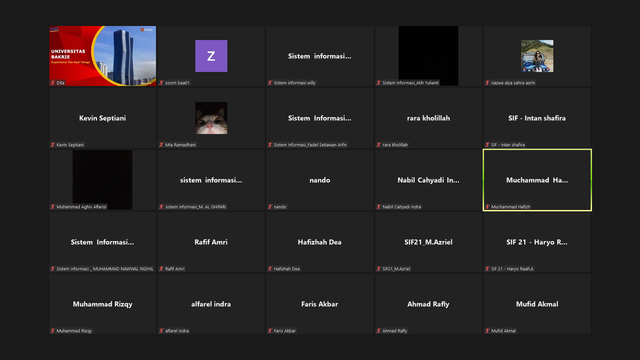Click the small Sistem informasi willy label
The height and width of the screenshot is (360, 640).
(295, 83)
